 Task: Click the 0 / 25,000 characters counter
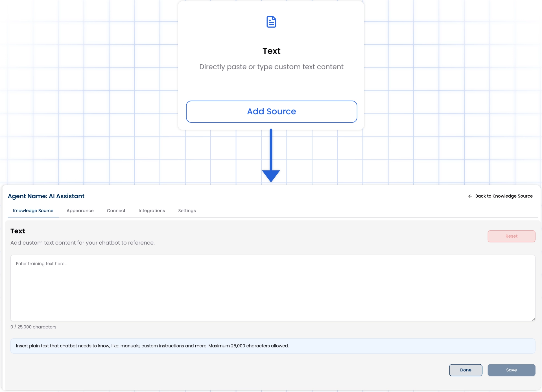33,327
